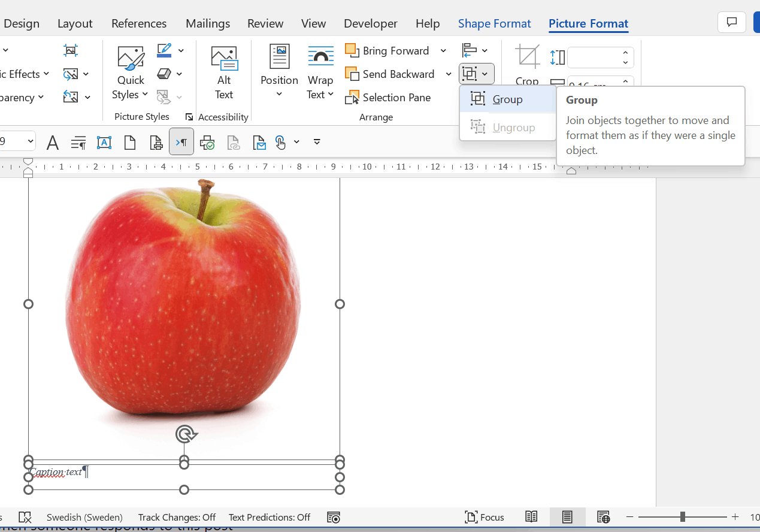Click the text box A icon

104,143
